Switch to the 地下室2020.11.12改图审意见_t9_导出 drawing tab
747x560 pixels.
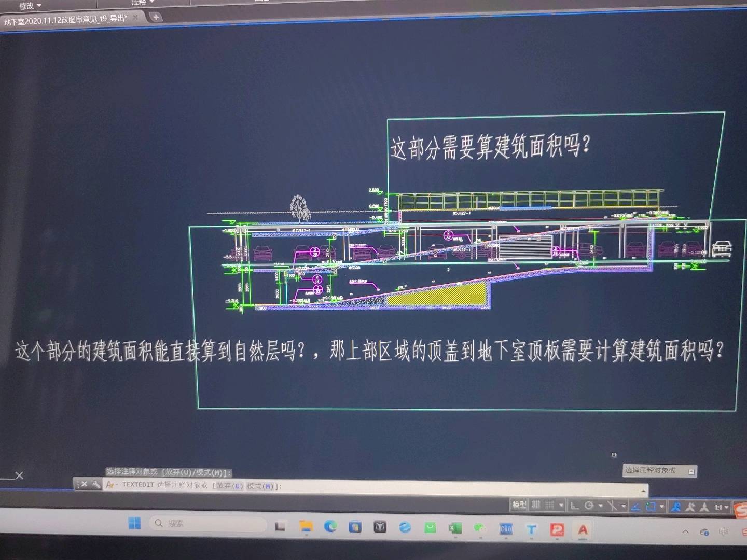[x=65, y=20]
